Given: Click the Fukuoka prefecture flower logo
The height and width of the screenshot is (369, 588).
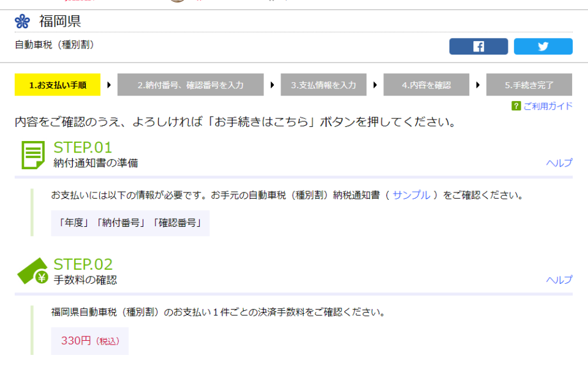Looking at the screenshot, I should click(x=22, y=21).
